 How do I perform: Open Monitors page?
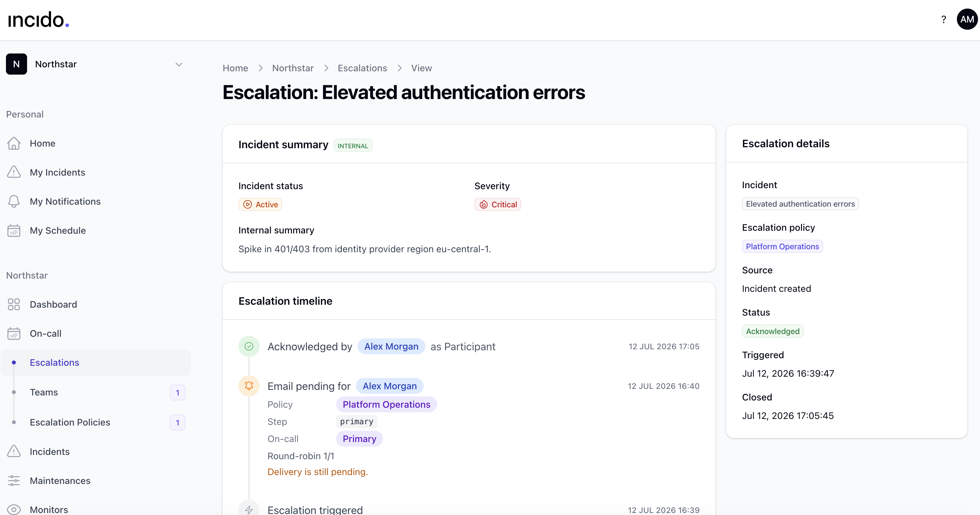click(x=49, y=510)
